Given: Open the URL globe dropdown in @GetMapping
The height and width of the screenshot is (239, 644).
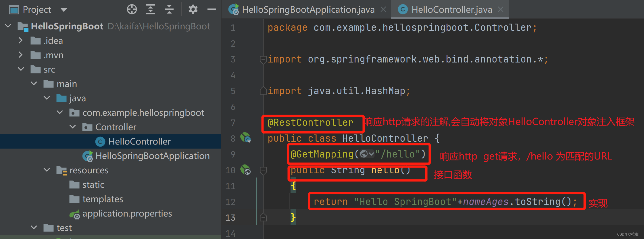Looking at the screenshot, I should 367,154.
